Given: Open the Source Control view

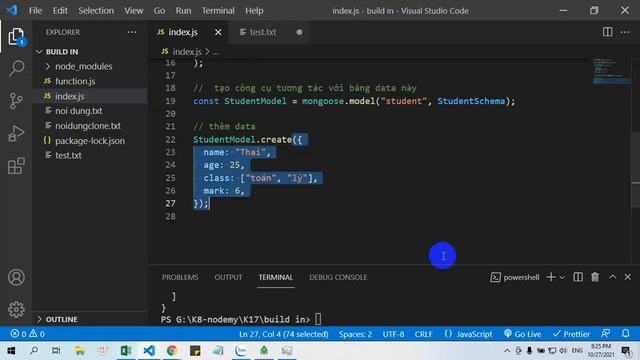Looking at the screenshot, I should pyautogui.click(x=16, y=101).
